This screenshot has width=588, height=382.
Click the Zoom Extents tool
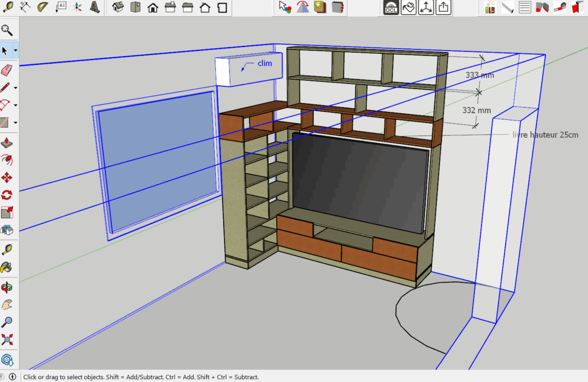click(7, 338)
